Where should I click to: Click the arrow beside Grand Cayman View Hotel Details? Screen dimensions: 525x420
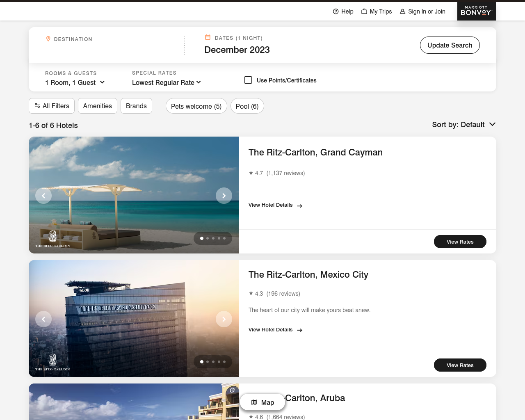coord(300,206)
